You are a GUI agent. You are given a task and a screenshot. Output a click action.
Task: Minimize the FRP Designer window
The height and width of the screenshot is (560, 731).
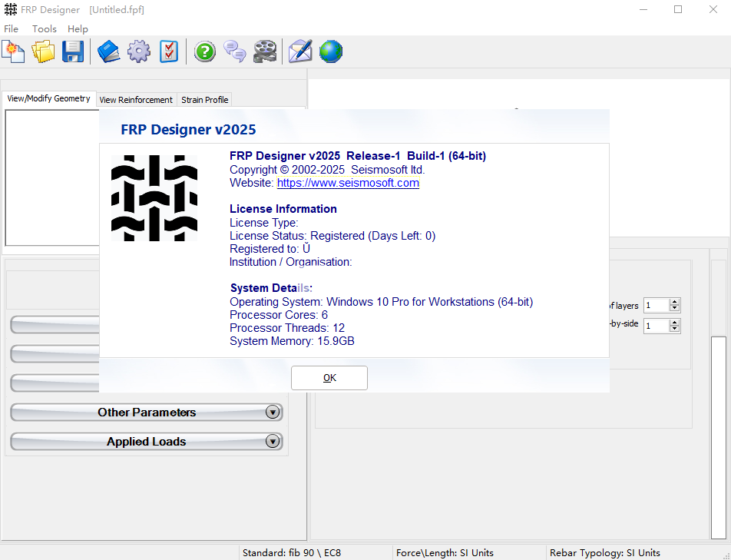coord(643,9)
